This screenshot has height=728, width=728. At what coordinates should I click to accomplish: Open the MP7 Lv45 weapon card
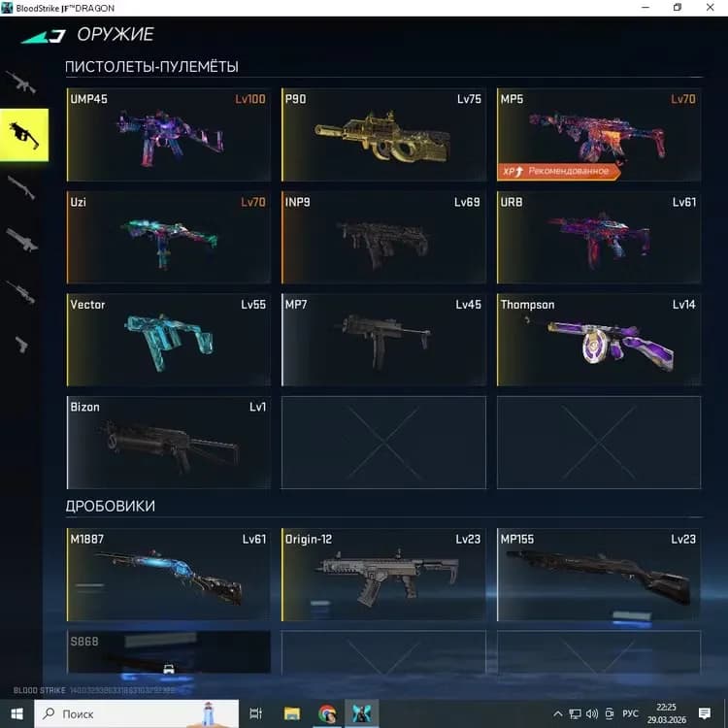click(383, 340)
